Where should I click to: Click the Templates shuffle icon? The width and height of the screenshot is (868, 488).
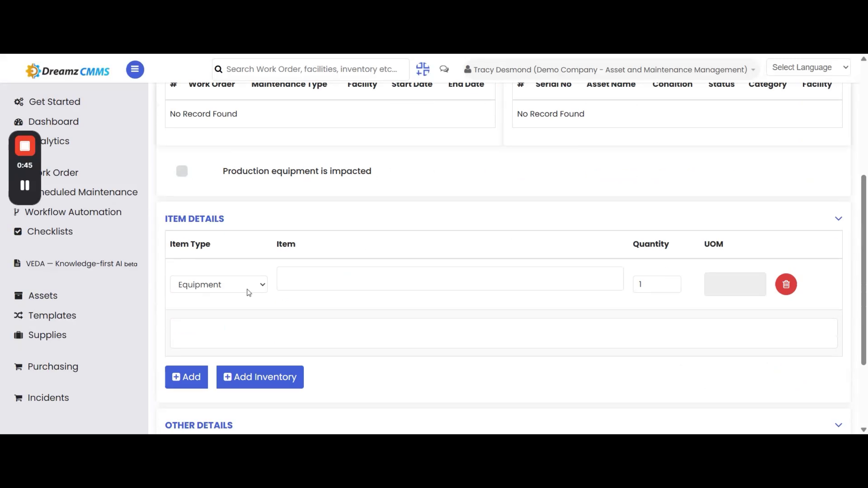(x=18, y=315)
